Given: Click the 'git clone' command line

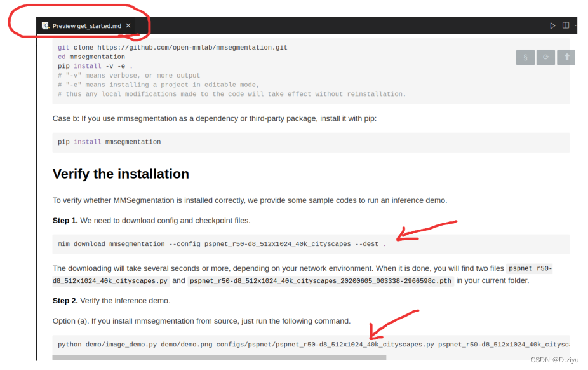Looking at the screenshot, I should point(173,48).
